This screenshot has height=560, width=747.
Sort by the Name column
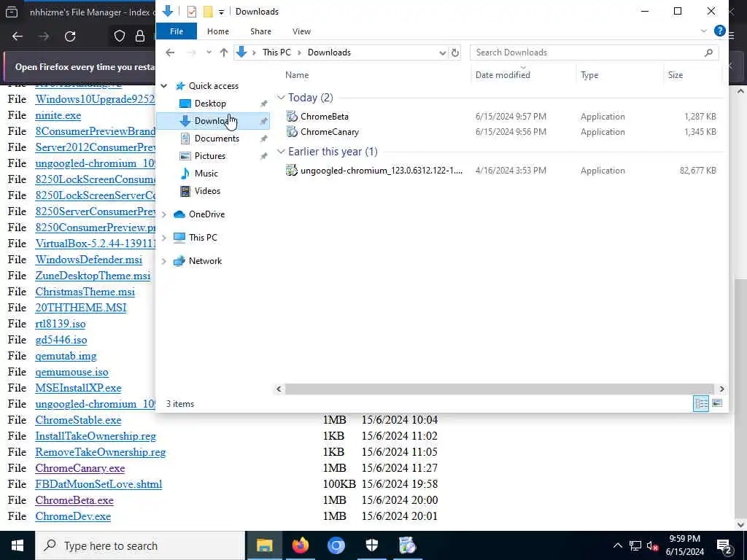click(x=297, y=75)
